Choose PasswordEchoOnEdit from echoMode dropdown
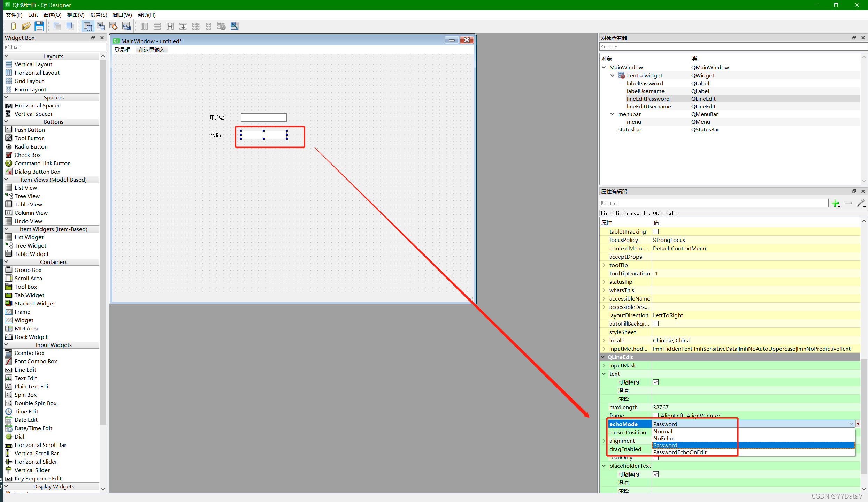This screenshot has height=502, width=868. coord(680,452)
